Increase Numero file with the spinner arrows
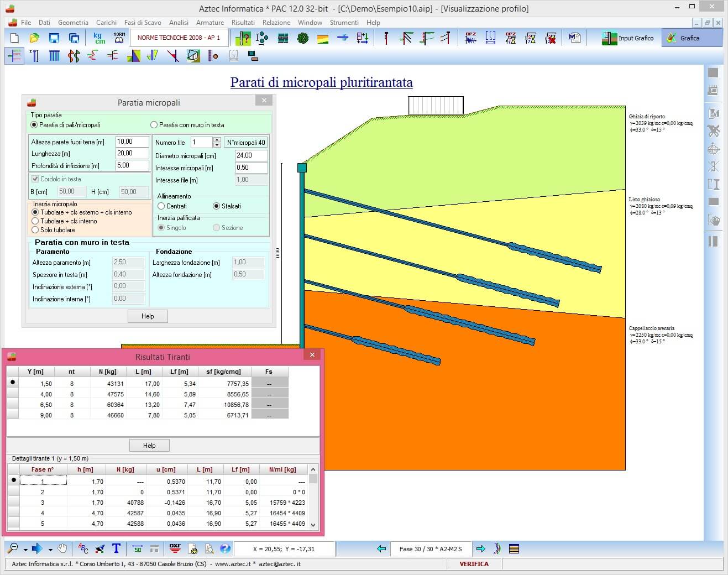 point(217,140)
